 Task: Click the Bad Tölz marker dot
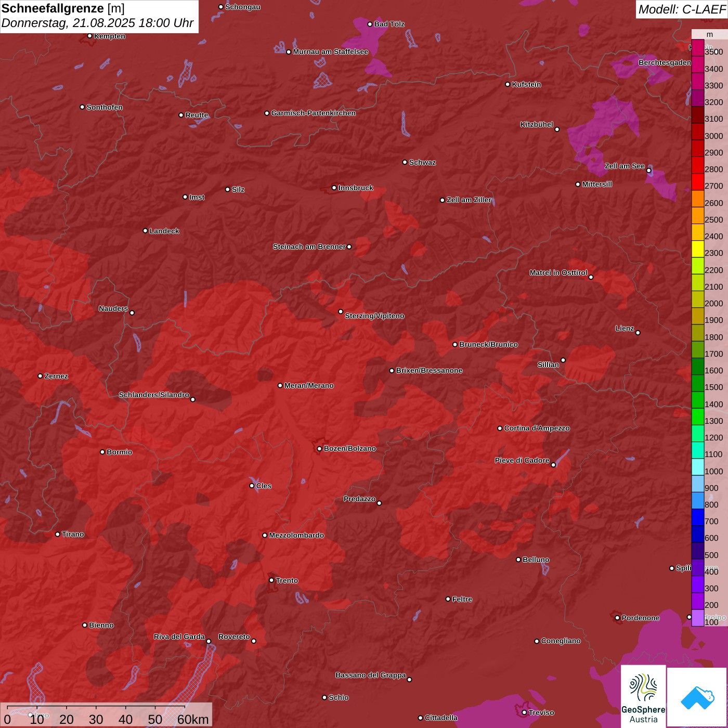(370, 24)
